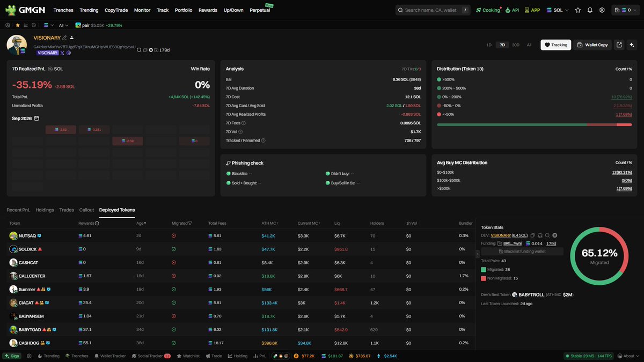
Task: Open the APP download icon
Action: [527, 10]
